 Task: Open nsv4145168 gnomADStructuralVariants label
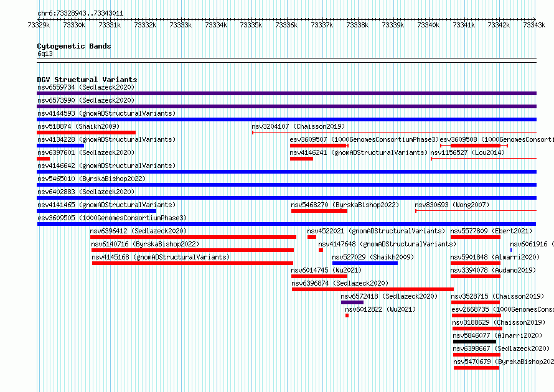pyautogui.click(x=161, y=257)
